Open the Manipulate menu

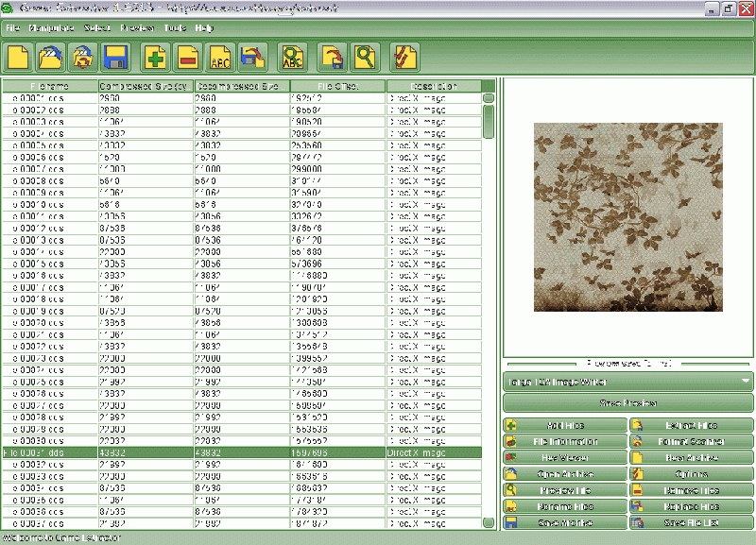pos(51,28)
